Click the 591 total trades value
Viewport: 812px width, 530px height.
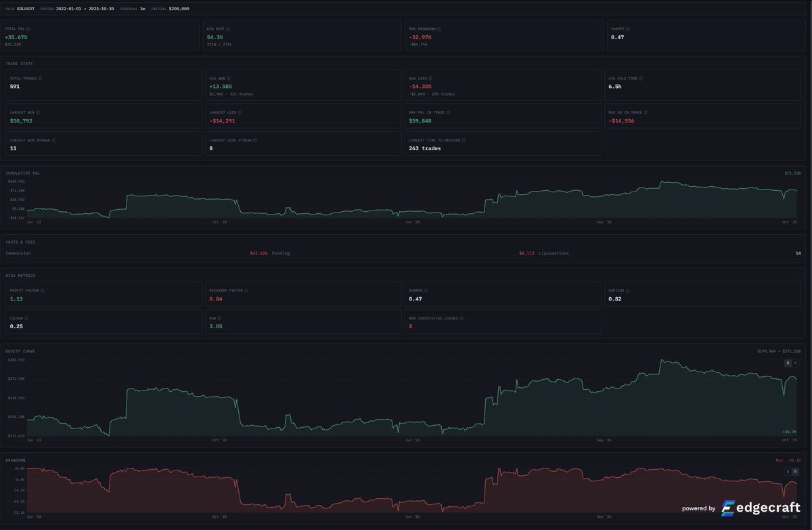pyautogui.click(x=15, y=87)
